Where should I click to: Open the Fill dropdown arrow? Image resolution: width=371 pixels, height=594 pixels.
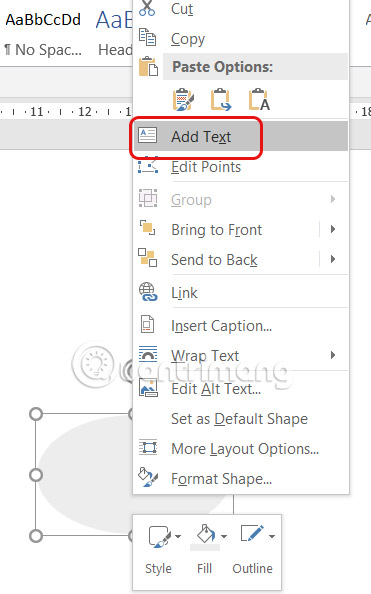click(x=224, y=536)
